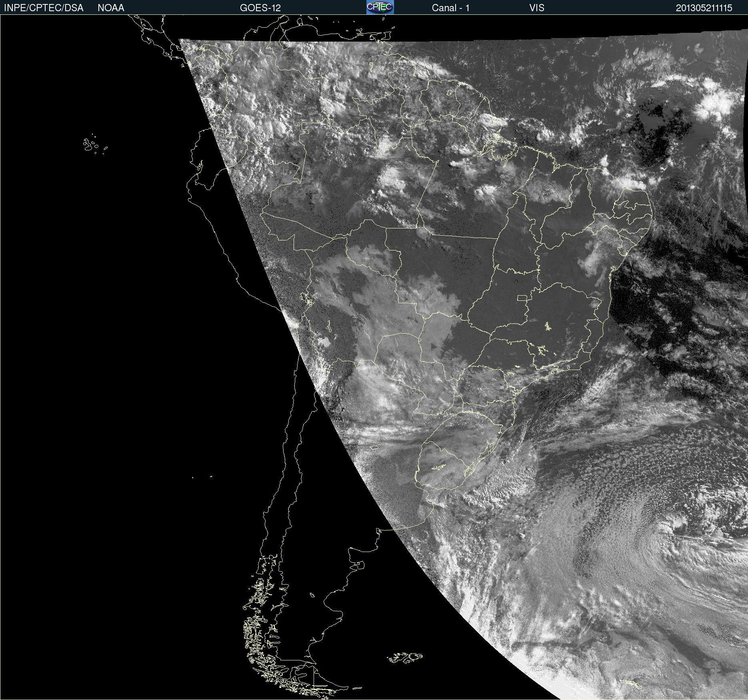Click the Canal - 1 channel label
This screenshot has width=748, height=700.
tap(450, 8)
